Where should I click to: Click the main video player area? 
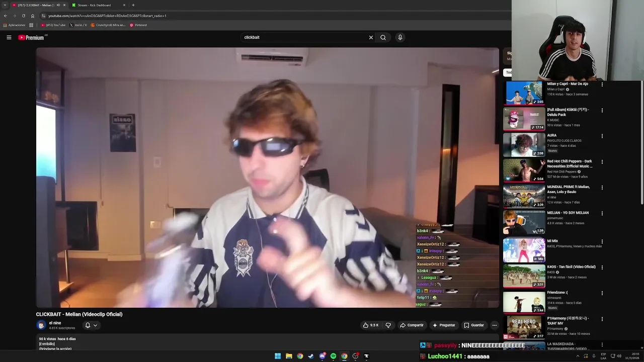coord(267,177)
